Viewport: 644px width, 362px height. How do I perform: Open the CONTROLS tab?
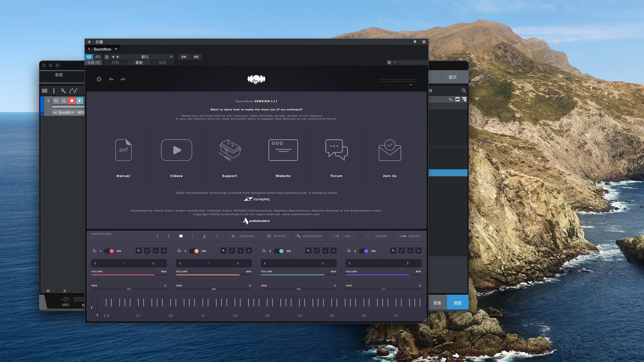(243, 236)
